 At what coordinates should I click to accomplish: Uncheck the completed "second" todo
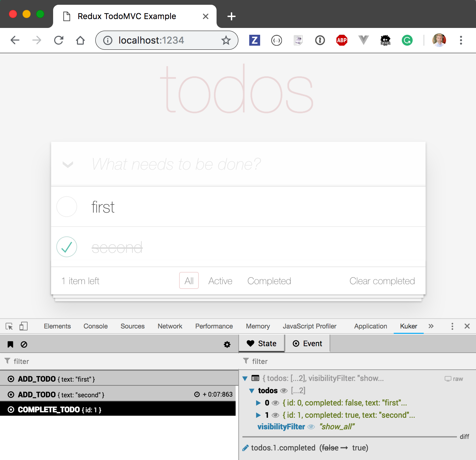67,247
